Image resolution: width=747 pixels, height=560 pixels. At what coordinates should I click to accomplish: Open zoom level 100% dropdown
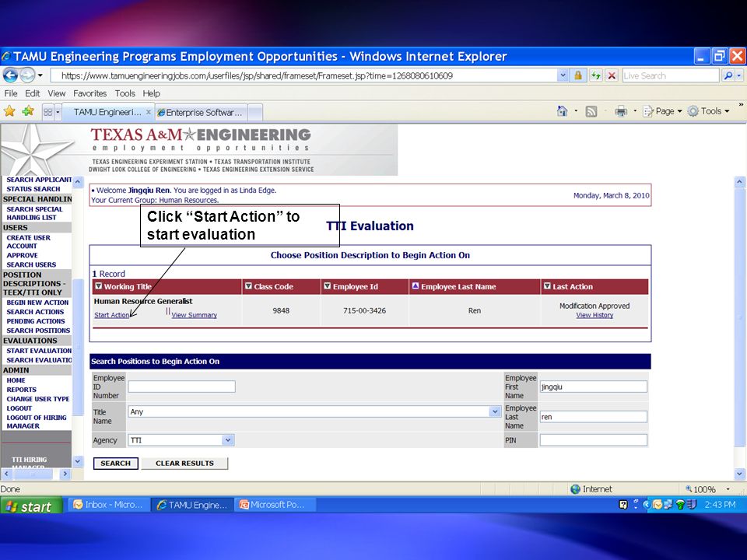[728, 489]
